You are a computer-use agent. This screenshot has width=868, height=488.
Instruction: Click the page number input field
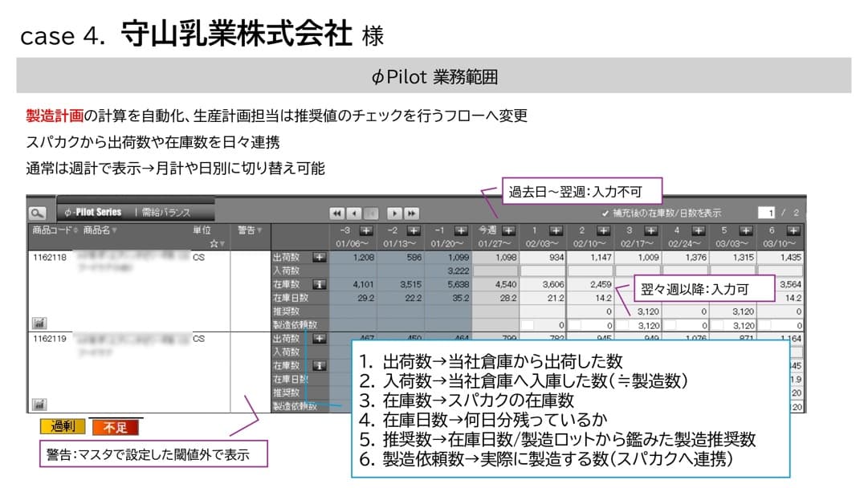[x=769, y=213]
